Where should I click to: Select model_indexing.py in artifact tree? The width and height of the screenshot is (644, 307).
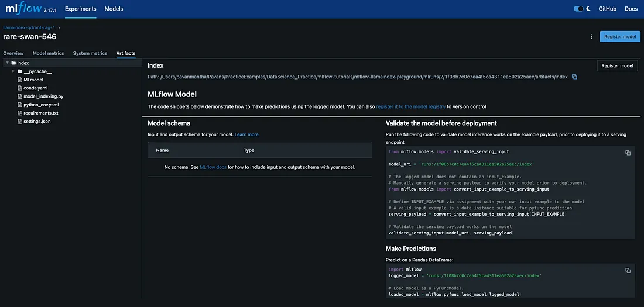pos(43,96)
